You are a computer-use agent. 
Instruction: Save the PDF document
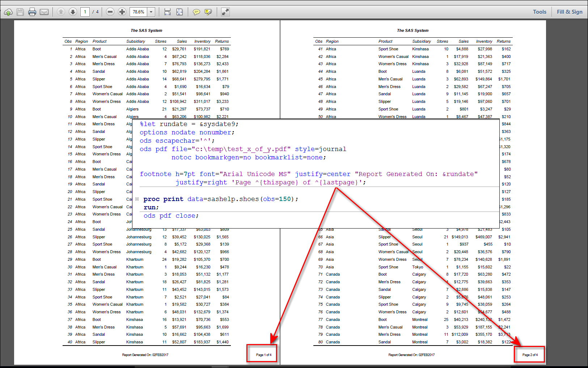pyautogui.click(x=20, y=12)
